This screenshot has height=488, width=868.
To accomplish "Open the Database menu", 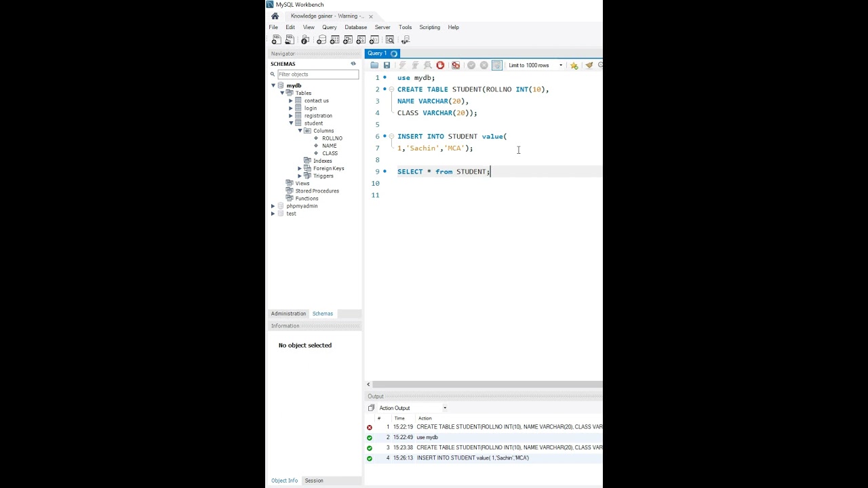I will click(x=355, y=27).
